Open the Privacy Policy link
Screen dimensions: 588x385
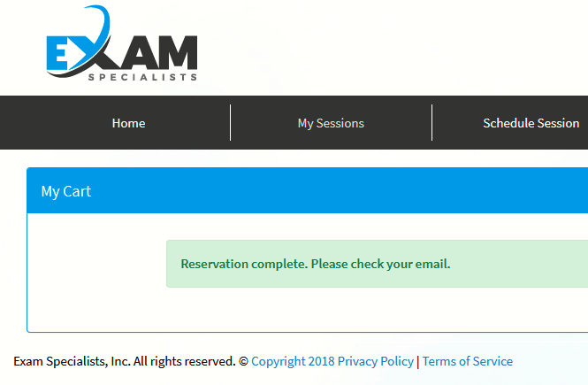tap(375, 361)
